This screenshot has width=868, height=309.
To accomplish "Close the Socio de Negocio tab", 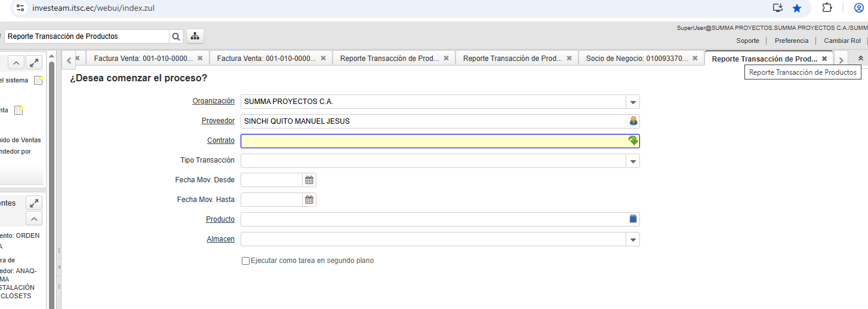I will click(x=695, y=59).
